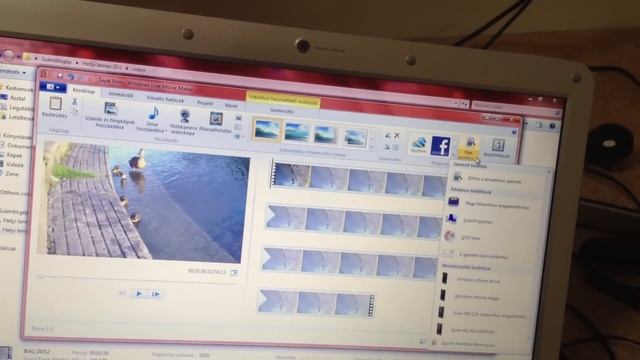The width and height of the screenshot is (640, 360).
Task: Add videos and photos via film icon
Action: click(111, 109)
